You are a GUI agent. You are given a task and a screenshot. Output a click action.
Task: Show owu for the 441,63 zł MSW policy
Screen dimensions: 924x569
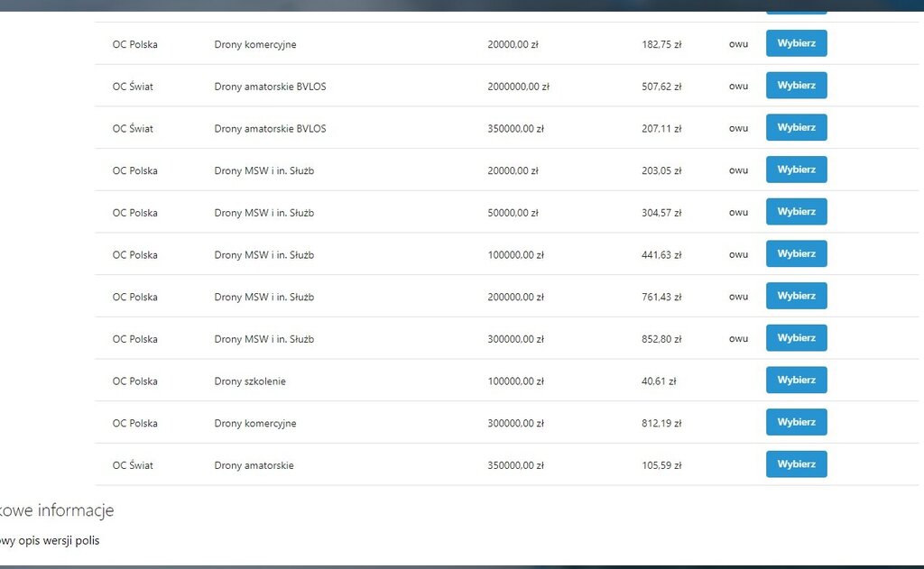click(x=738, y=255)
